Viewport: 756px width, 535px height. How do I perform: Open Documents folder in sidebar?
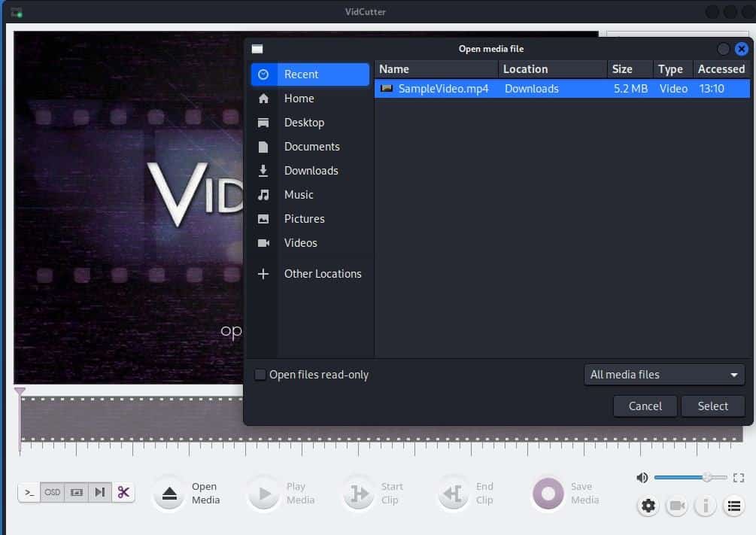click(x=310, y=147)
